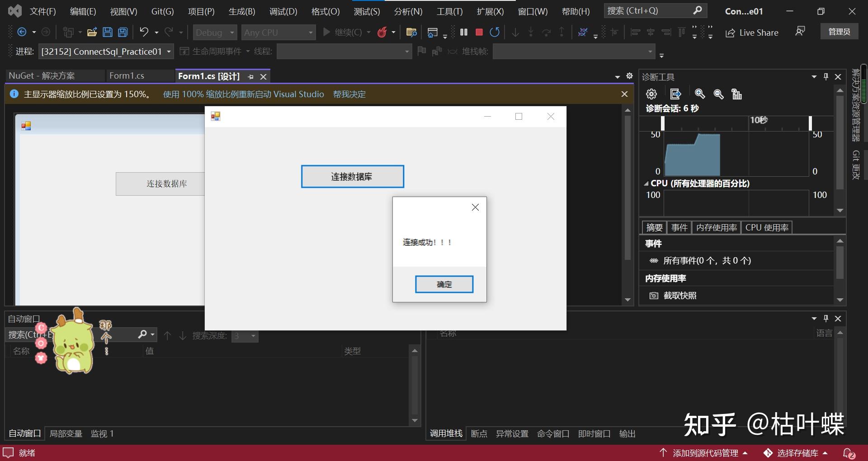Viewport: 868px width, 461px height.
Task: Click 连接数据库 button in the designer
Action: (160, 183)
